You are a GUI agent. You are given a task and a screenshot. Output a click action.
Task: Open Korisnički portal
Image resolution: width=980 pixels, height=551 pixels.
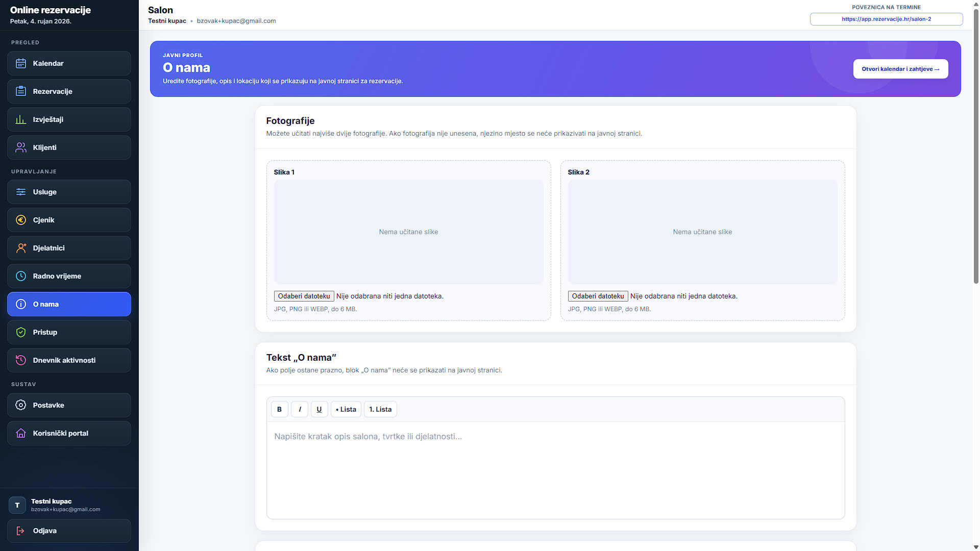pyautogui.click(x=69, y=433)
